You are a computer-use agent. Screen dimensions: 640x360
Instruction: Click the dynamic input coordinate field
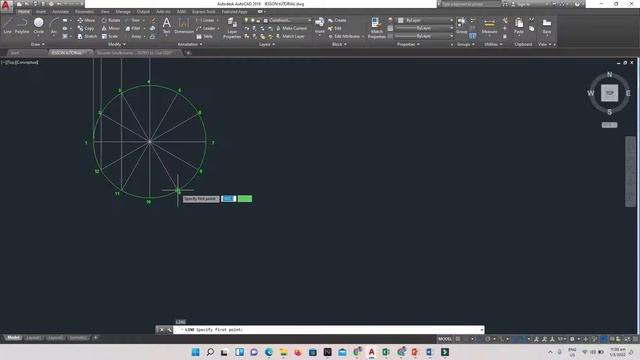pyautogui.click(x=229, y=198)
